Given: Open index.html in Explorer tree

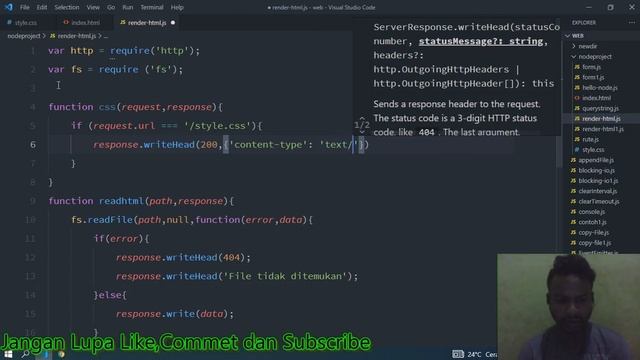Looking at the screenshot, I should click(596, 98).
